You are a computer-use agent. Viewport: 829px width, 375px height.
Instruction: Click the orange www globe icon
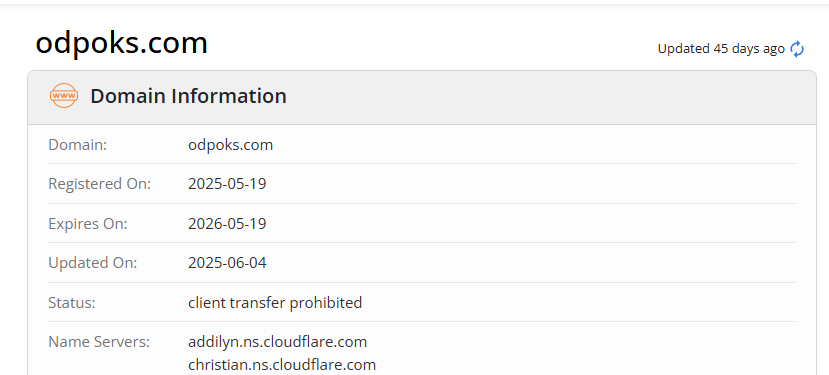[x=63, y=96]
